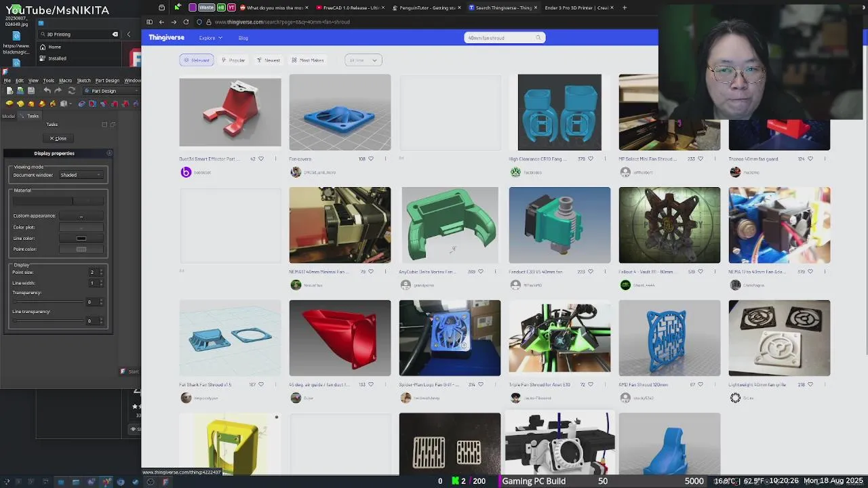Open the Document window Shaded dropdown
The image size is (868, 488).
coord(81,175)
